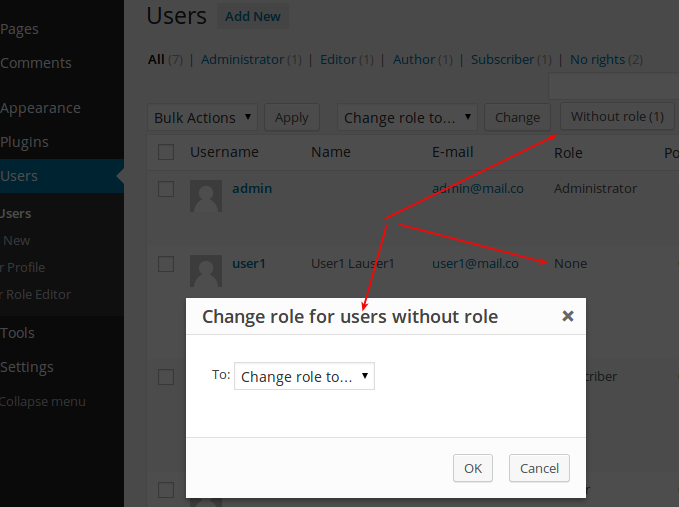Open the Tools sidebar menu
679x507 pixels.
pyautogui.click(x=18, y=333)
